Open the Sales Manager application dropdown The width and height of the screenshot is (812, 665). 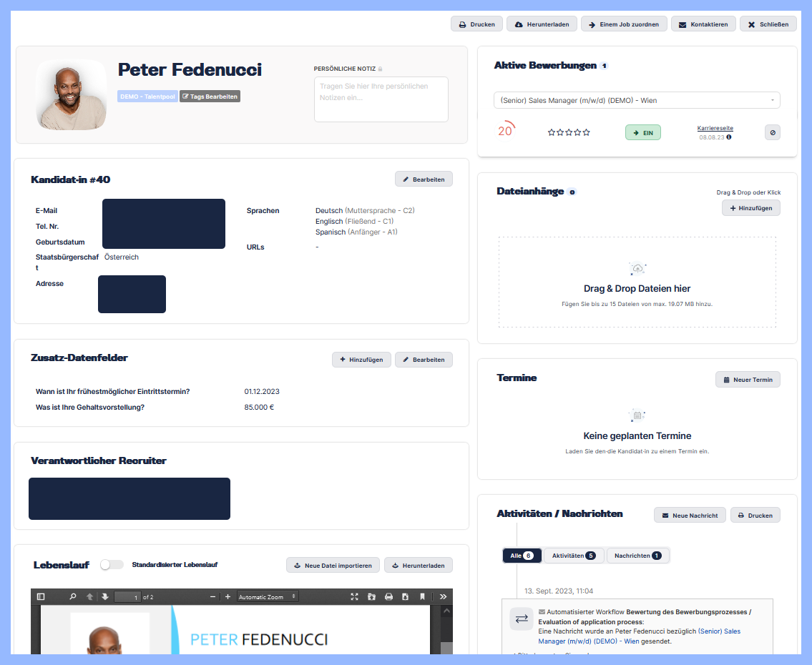(x=637, y=100)
